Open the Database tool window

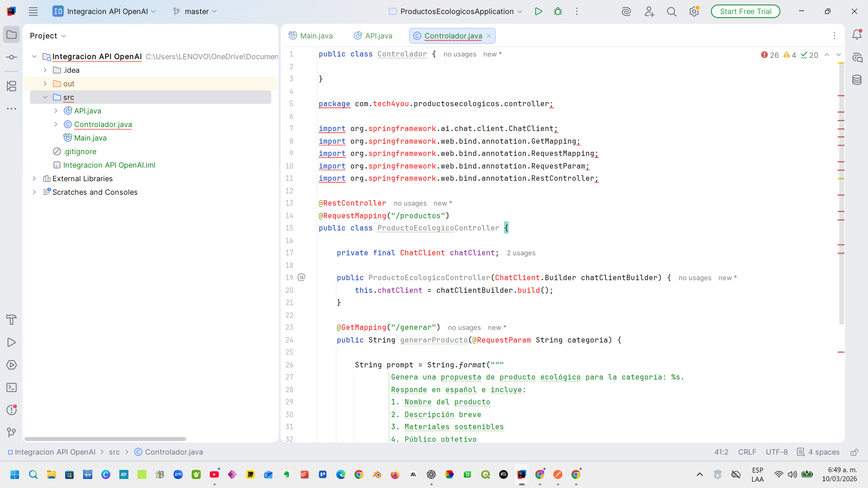point(857,80)
